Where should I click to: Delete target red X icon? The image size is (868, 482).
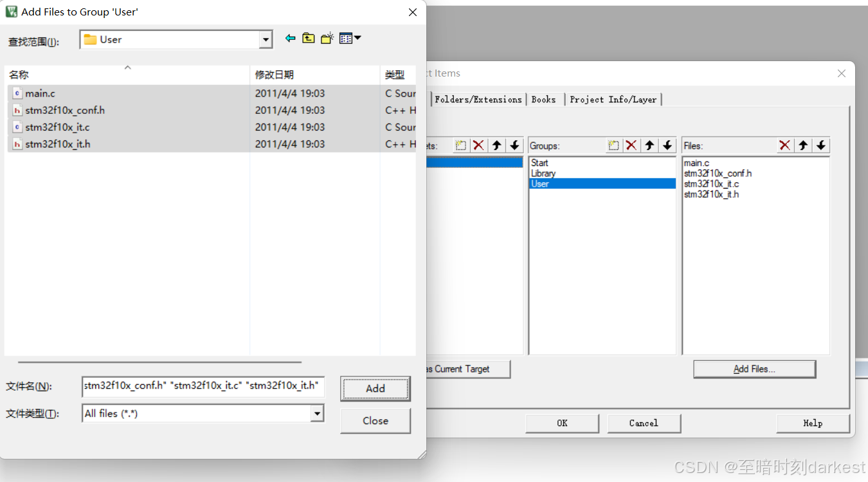(478, 145)
